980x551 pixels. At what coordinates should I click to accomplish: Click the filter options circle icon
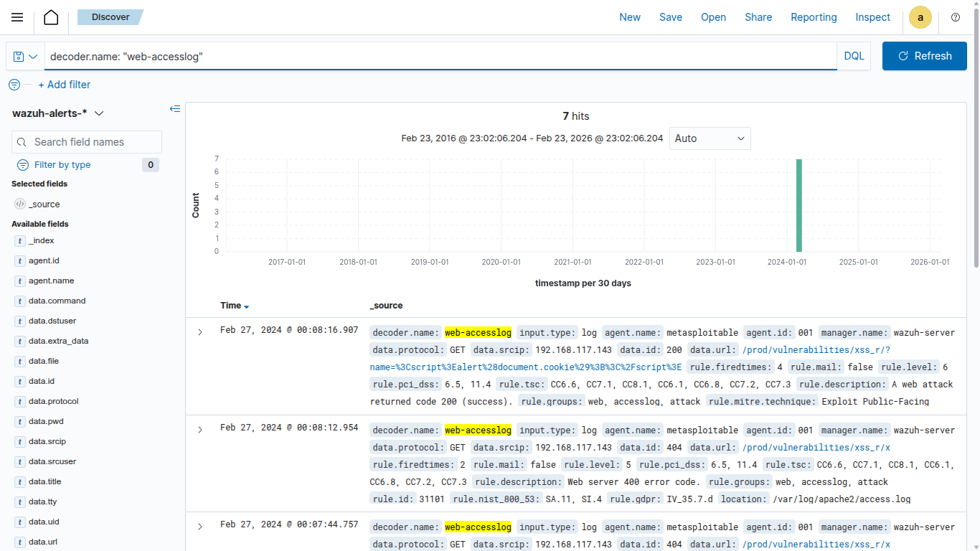14,85
